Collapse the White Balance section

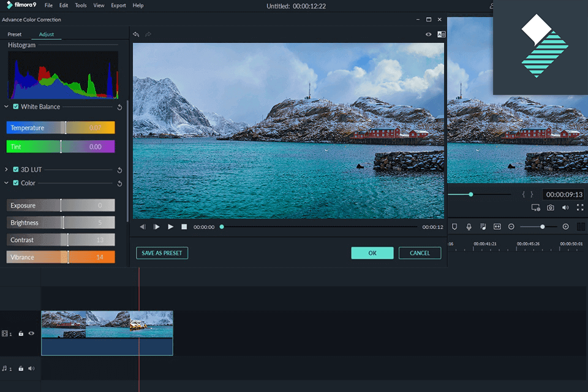coord(6,107)
